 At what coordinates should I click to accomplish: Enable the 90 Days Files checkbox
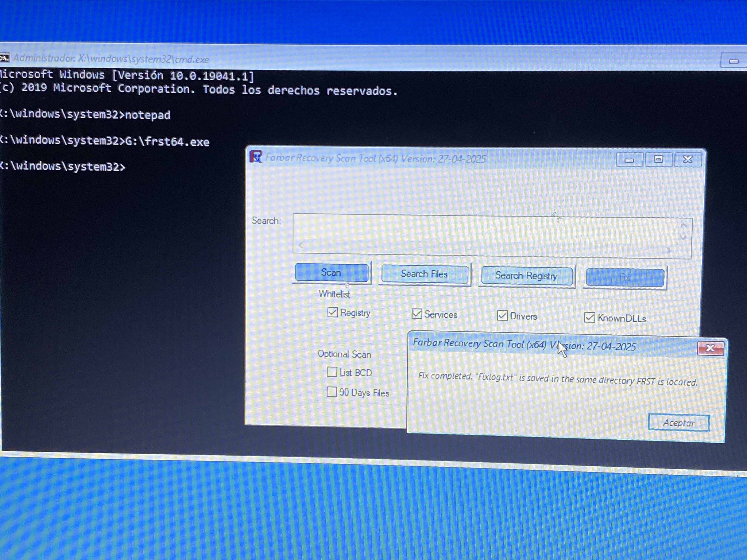[332, 392]
